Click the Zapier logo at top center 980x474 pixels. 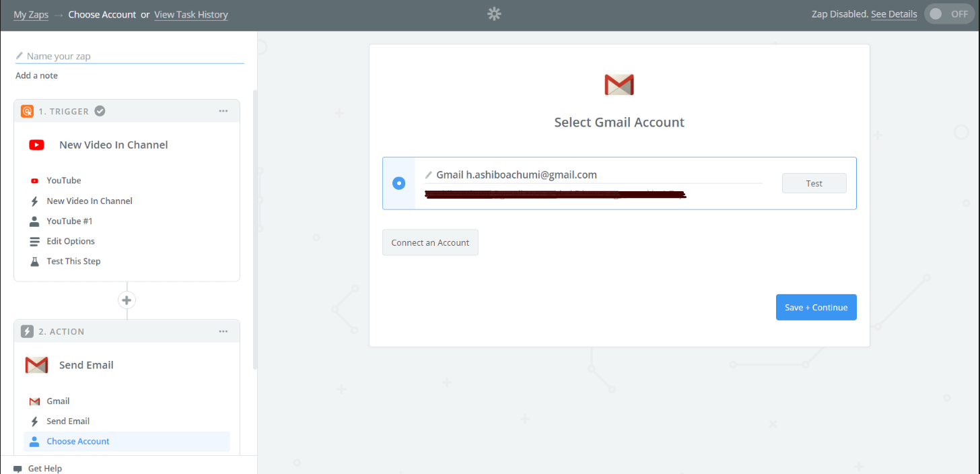click(493, 13)
